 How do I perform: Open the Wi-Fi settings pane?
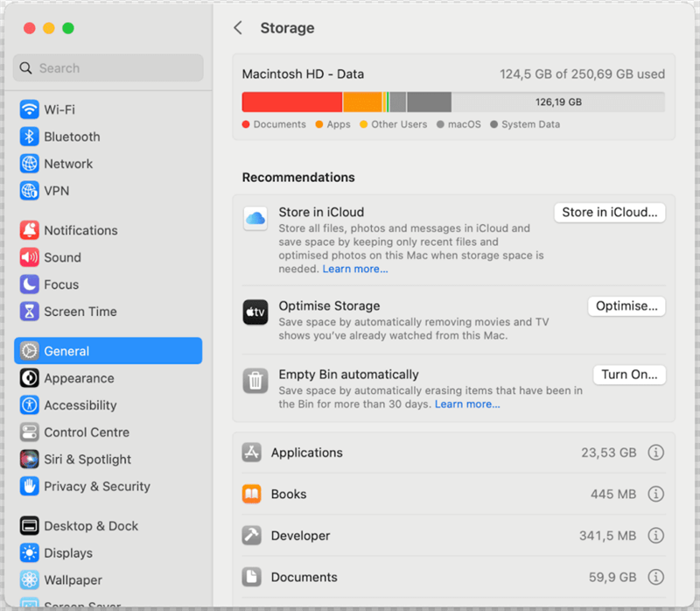(x=108, y=109)
